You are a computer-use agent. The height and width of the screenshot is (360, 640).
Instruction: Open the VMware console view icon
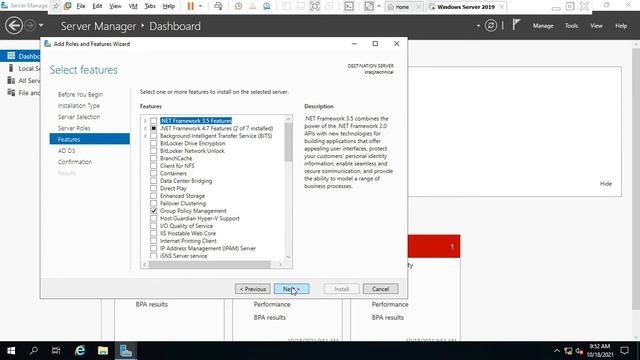click(349, 6)
